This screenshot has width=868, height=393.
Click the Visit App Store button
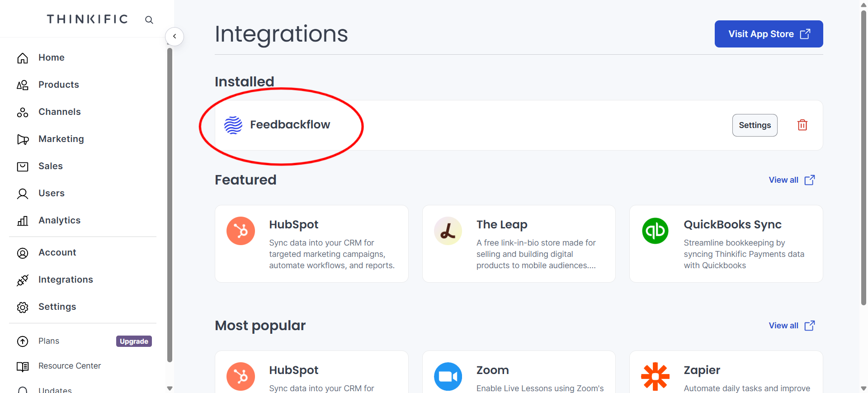[x=769, y=34]
